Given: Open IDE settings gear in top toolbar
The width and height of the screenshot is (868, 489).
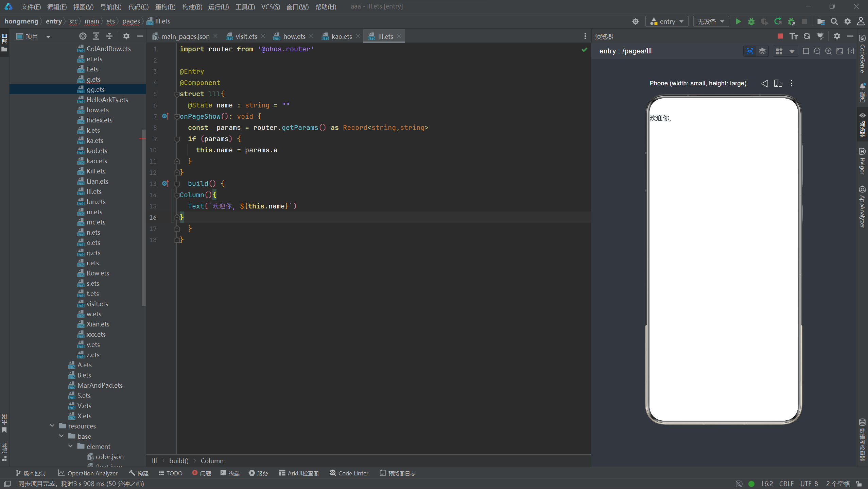Looking at the screenshot, I should [848, 21].
